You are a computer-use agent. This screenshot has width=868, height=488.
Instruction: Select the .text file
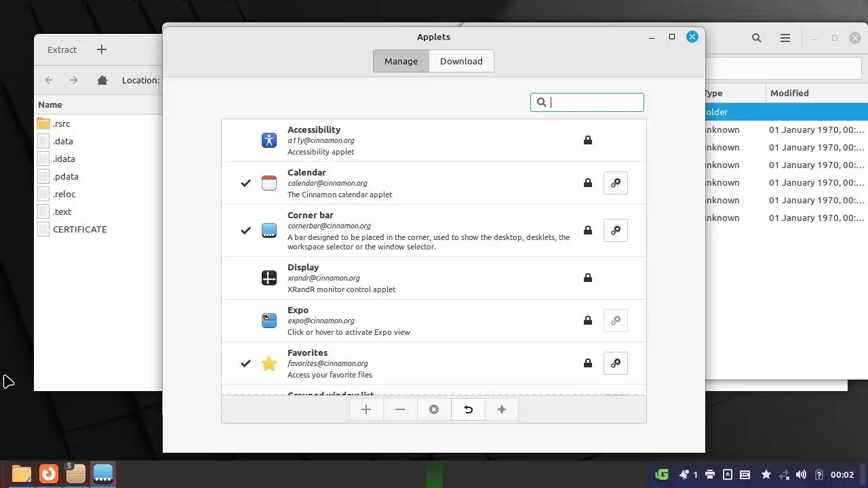[x=62, y=211]
